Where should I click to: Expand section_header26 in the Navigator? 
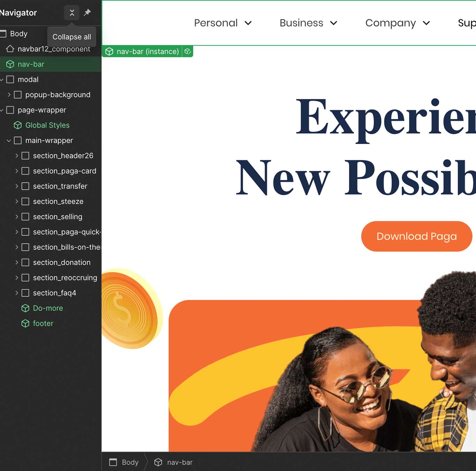click(x=17, y=156)
